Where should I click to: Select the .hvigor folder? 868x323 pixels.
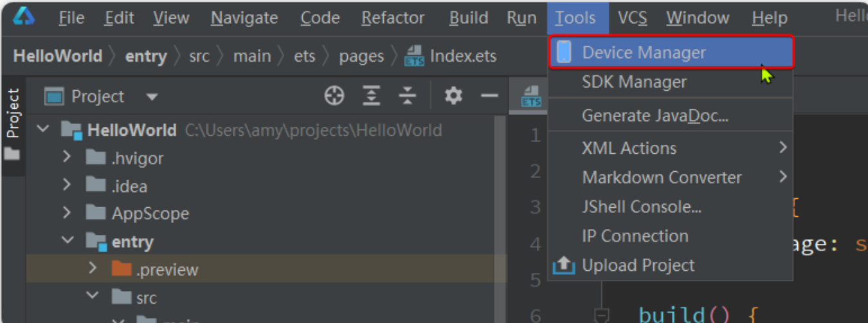[x=138, y=158]
